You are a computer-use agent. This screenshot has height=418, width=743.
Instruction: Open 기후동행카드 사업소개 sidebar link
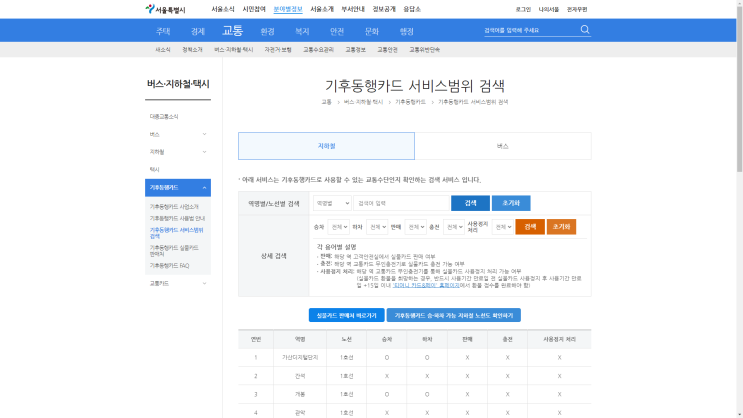click(x=174, y=207)
